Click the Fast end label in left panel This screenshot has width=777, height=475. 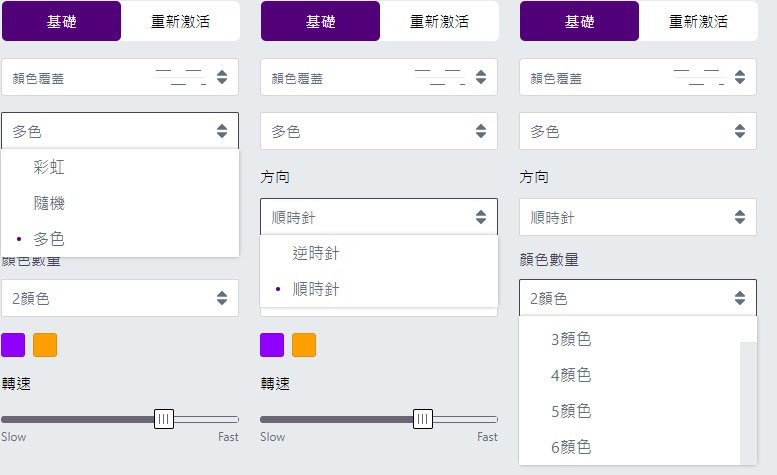click(228, 437)
